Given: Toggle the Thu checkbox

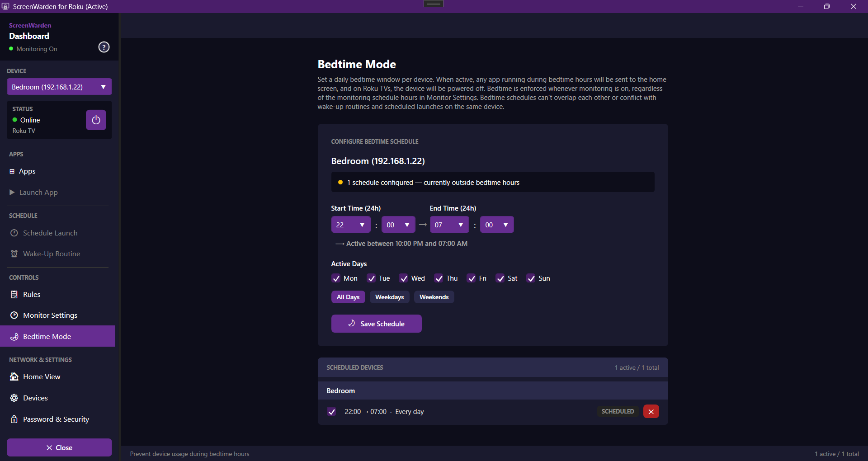Looking at the screenshot, I should (439, 278).
